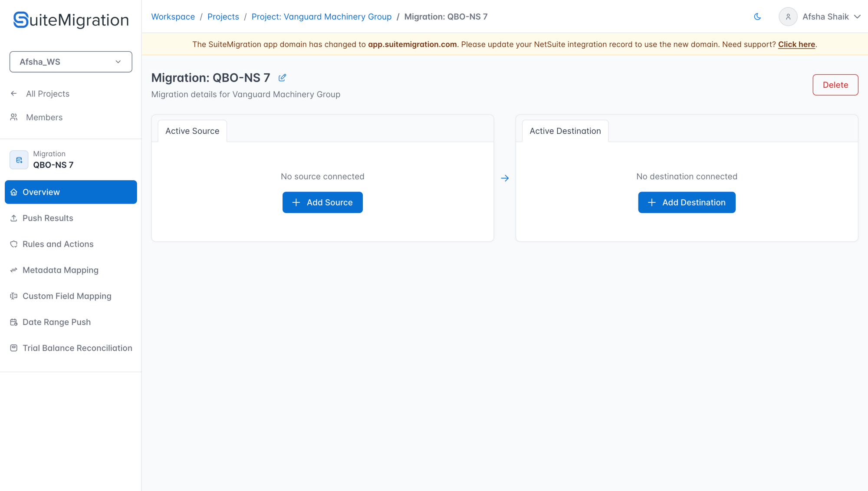Open the Members page
868x491 pixels.
(x=44, y=117)
